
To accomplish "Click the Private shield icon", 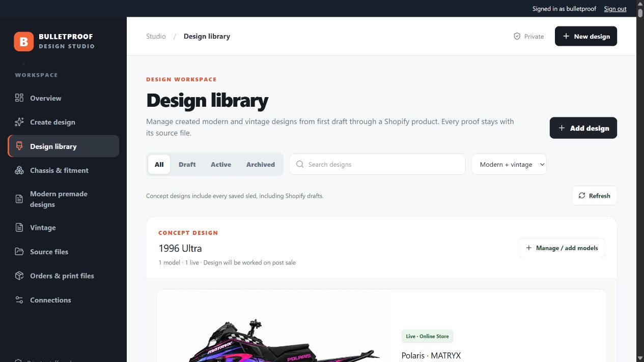I will [517, 37].
